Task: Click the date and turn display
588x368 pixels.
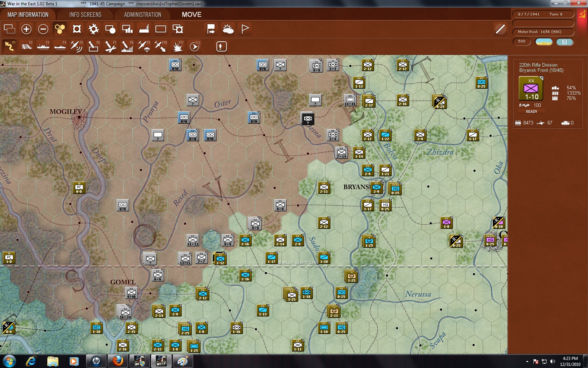Action: coord(543,14)
